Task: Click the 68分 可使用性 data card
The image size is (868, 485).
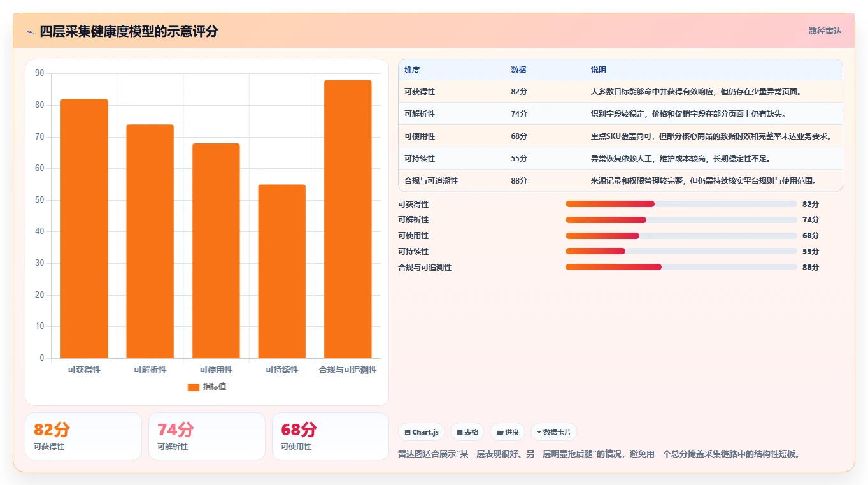Action: (x=331, y=436)
